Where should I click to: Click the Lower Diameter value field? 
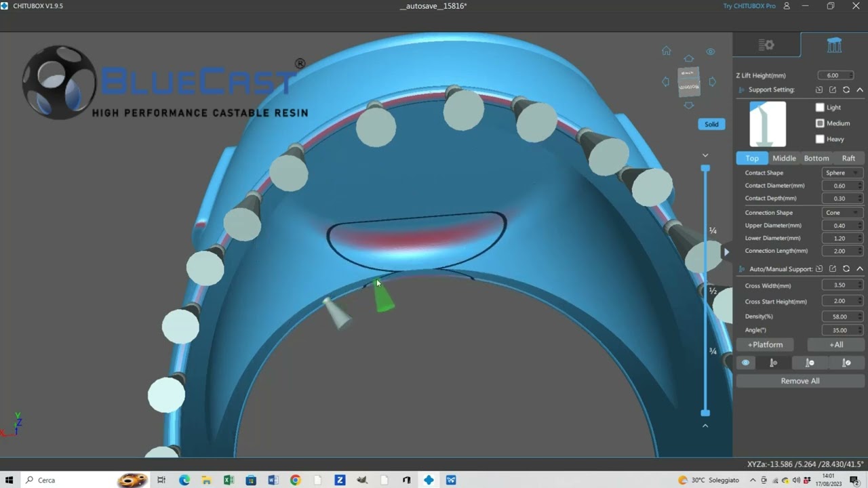(842, 238)
